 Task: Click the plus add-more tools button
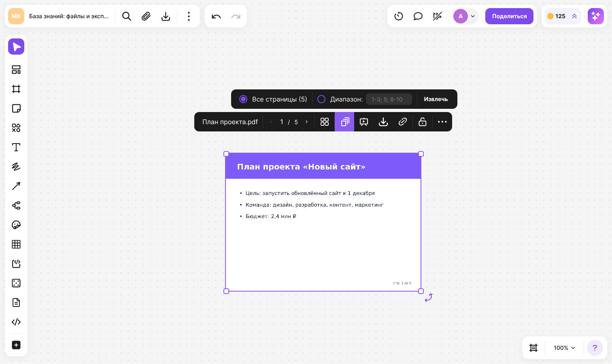pyautogui.click(x=16, y=345)
